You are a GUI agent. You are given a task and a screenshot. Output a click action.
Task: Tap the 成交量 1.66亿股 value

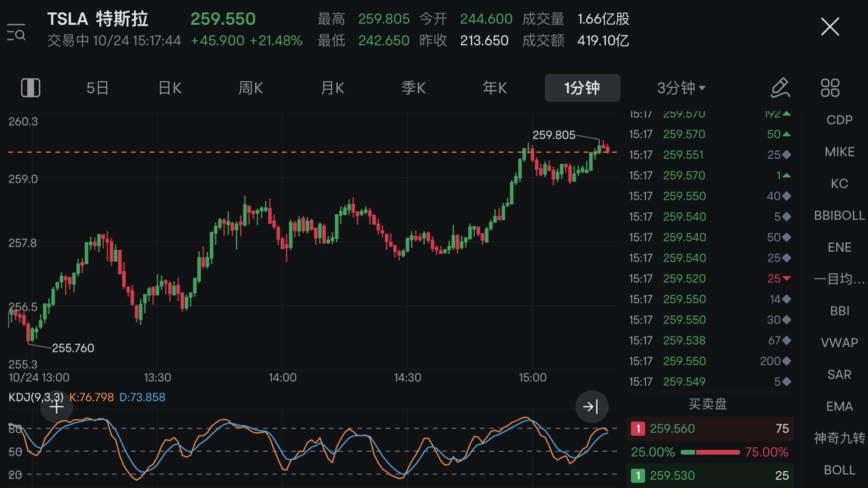[x=604, y=19]
